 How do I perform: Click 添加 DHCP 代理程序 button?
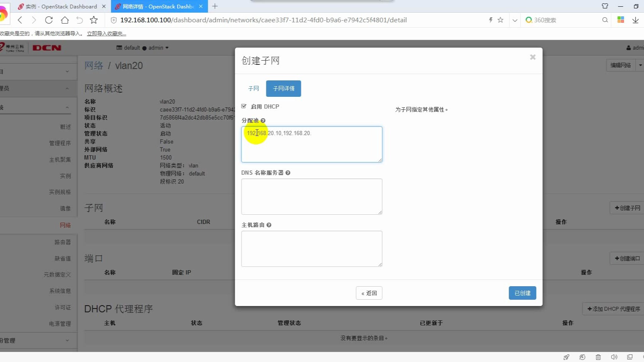coord(614,309)
